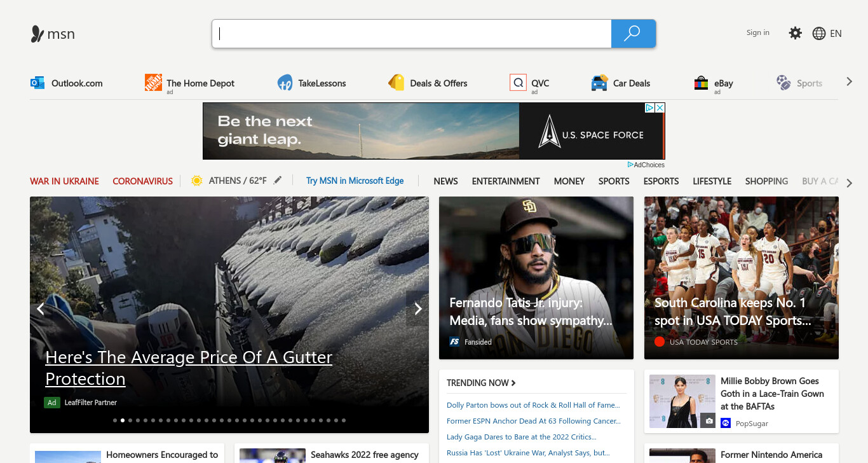Go to next slide arrow
The width and height of the screenshot is (868, 463).
click(417, 309)
